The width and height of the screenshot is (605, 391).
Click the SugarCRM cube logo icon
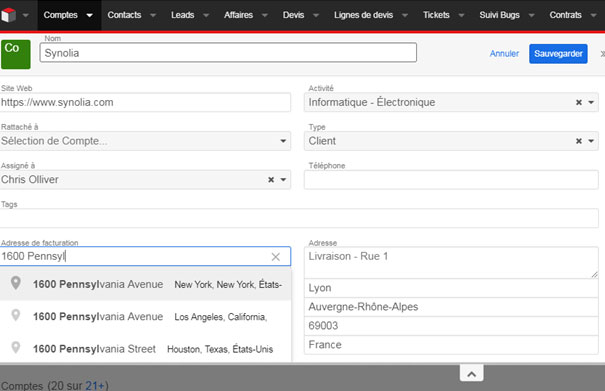[8, 15]
